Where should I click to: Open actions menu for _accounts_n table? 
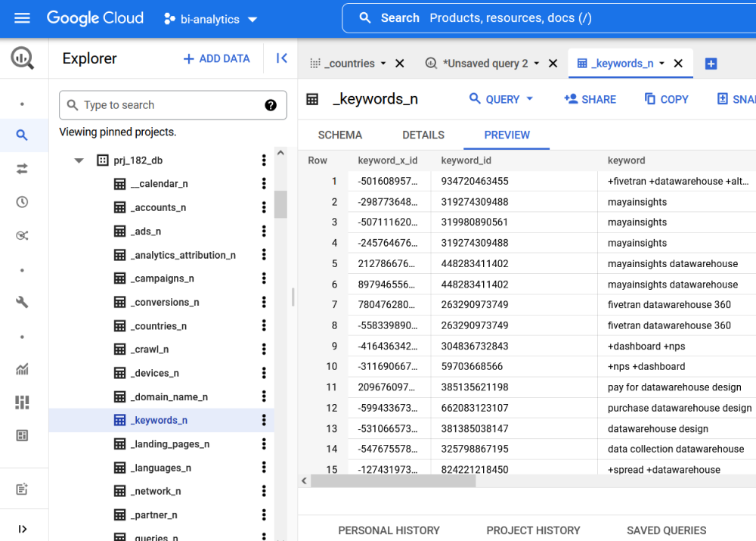[264, 207]
